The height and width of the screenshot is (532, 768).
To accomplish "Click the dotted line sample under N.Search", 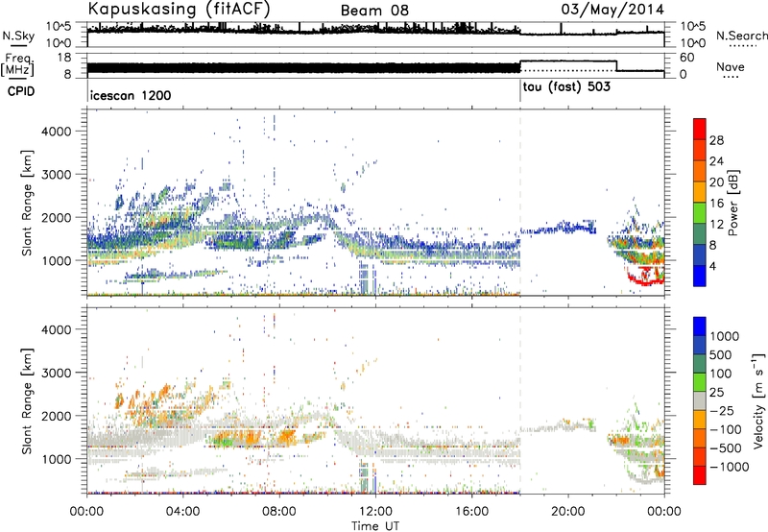I will pos(742,45).
